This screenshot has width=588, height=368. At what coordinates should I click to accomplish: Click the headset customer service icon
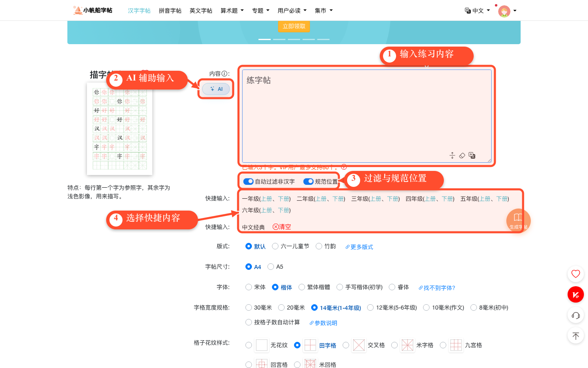(x=576, y=315)
